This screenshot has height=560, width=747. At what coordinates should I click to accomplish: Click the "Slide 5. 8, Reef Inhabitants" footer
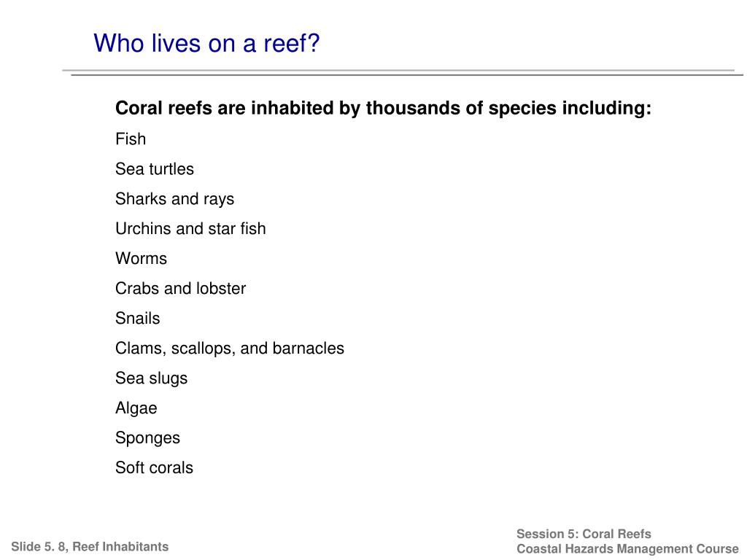point(90,547)
